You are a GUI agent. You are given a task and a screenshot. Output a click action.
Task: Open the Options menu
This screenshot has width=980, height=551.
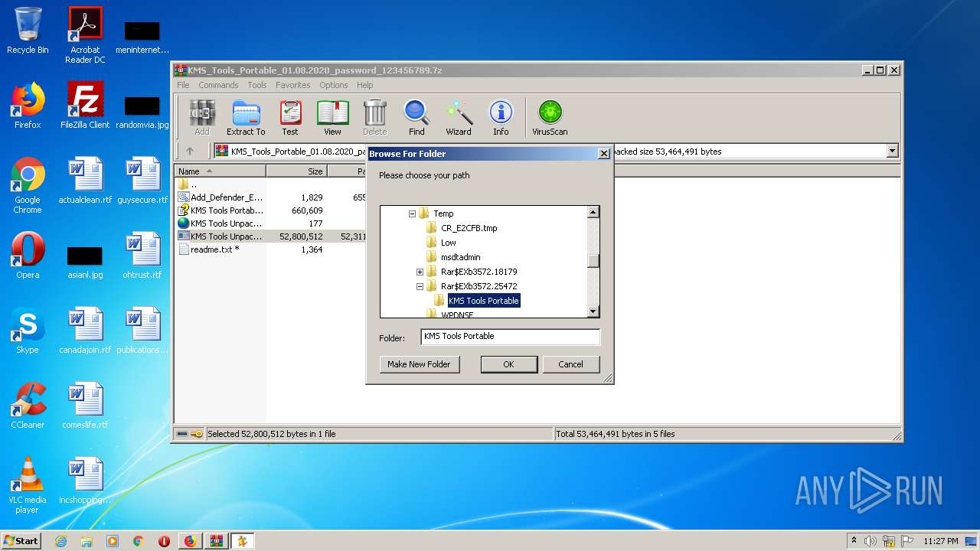tap(334, 85)
